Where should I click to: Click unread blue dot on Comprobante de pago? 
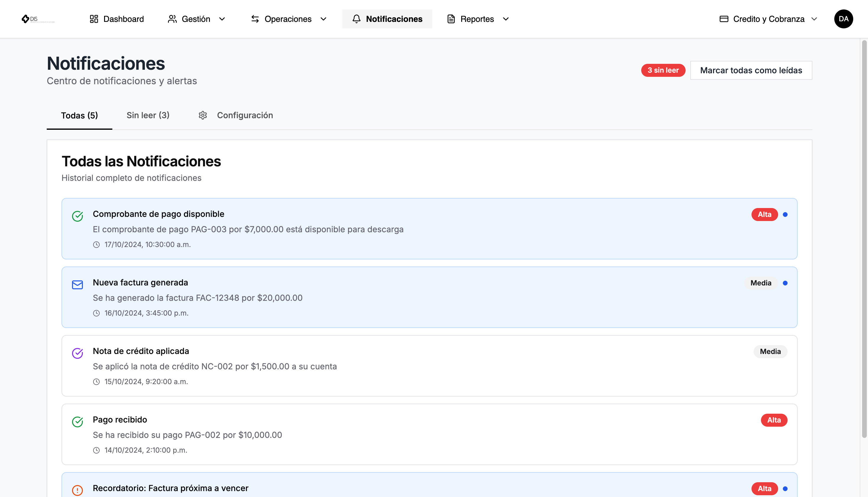tap(785, 214)
